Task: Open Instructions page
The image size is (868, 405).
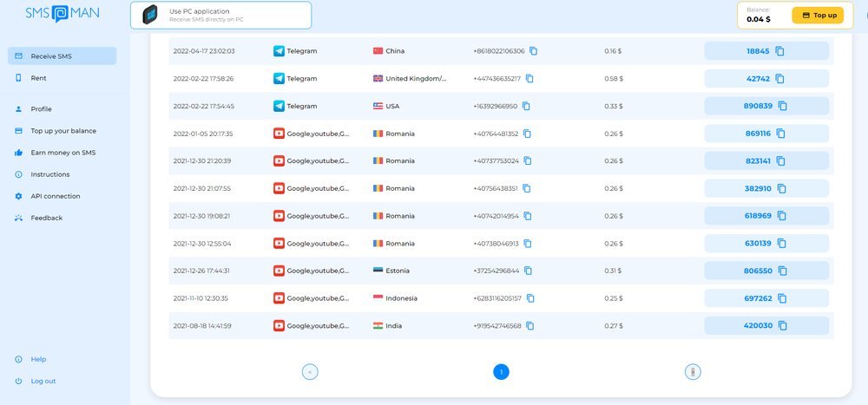Action: [49, 174]
